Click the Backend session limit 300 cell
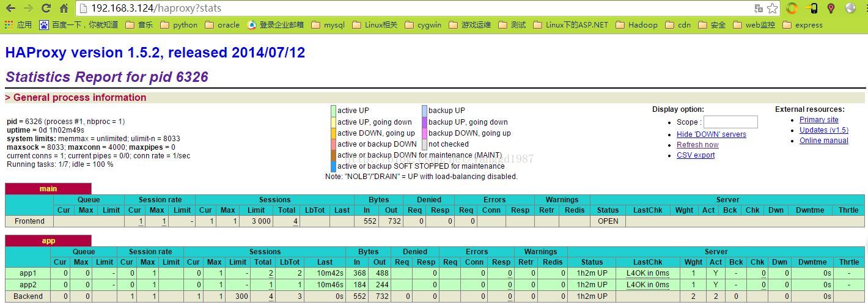This screenshot has width=868, height=305. [238, 296]
